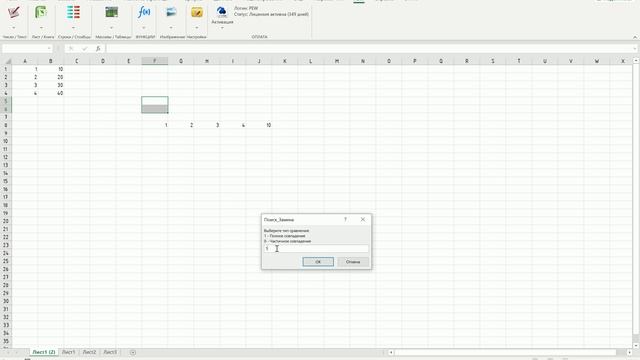The image size is (640, 360).
Task: Click the confirm entry checkmark in formula bar
Action: 84,49
